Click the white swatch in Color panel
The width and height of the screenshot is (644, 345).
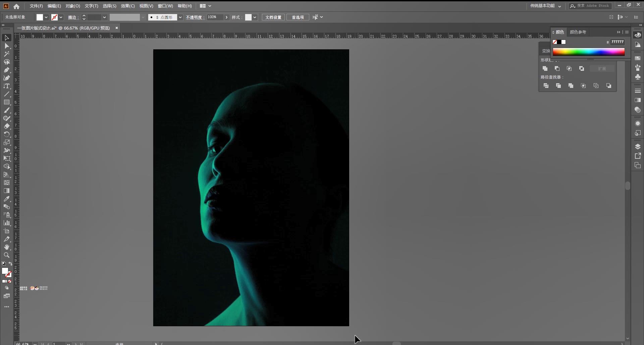[x=563, y=42]
